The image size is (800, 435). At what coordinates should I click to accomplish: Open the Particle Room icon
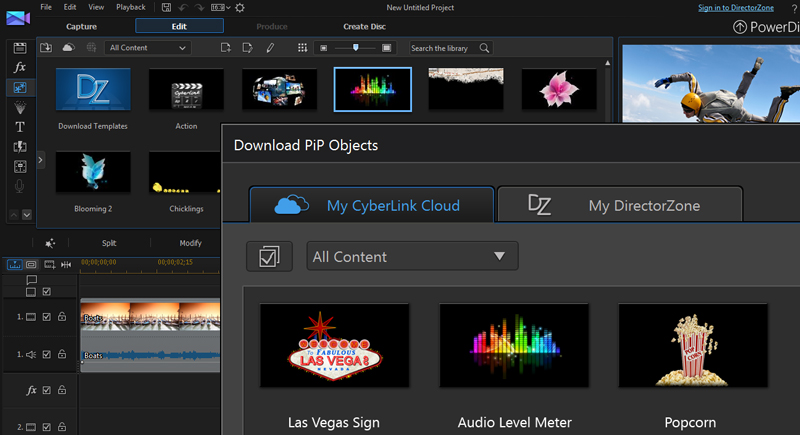click(20, 107)
